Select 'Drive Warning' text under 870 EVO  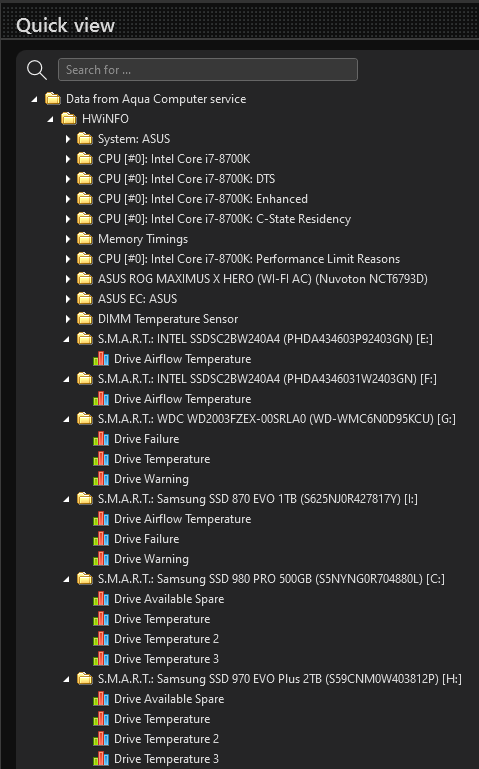(x=151, y=559)
